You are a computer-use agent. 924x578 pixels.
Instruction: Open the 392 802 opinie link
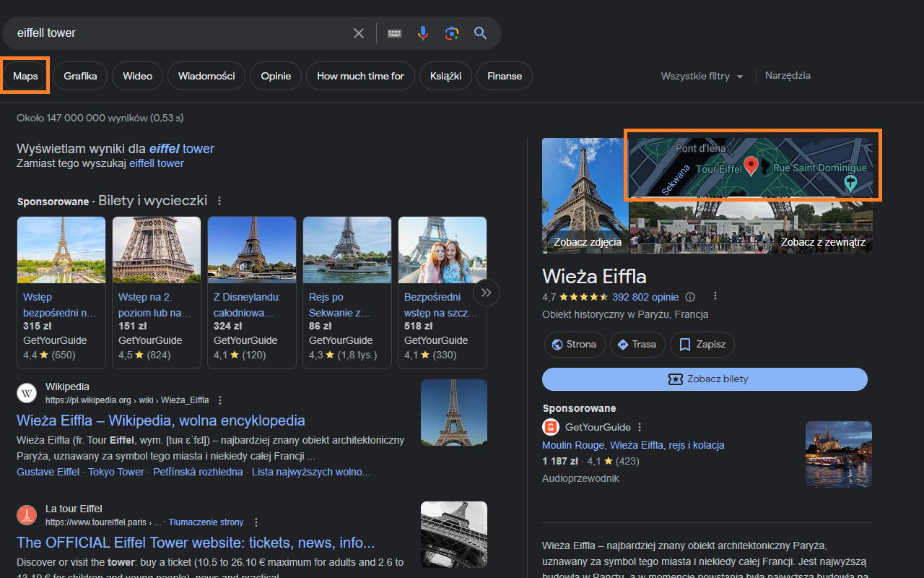point(645,296)
